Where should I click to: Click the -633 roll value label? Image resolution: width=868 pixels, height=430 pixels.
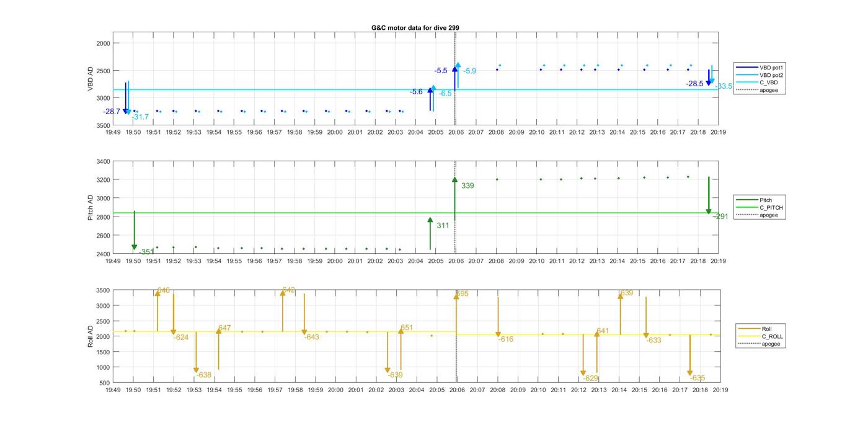[654, 341]
